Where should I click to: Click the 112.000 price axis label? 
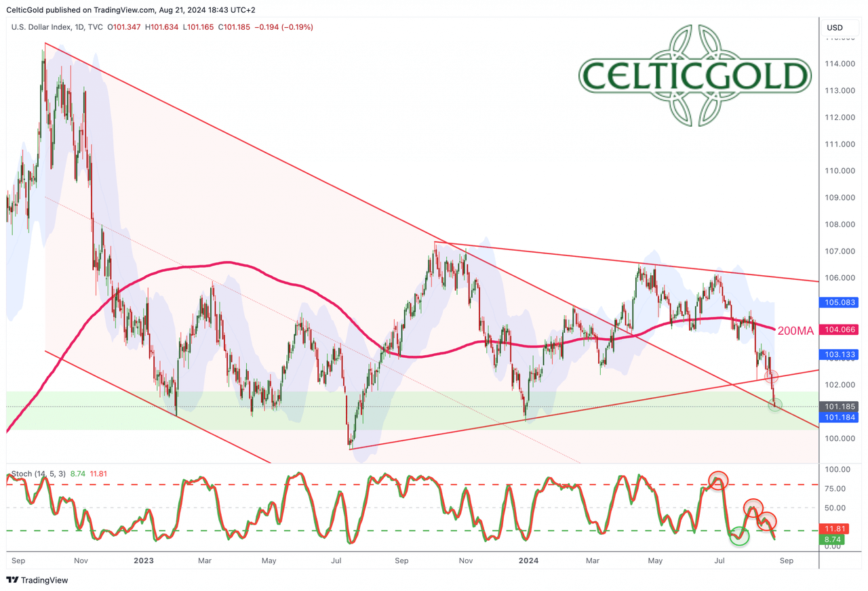(840, 117)
